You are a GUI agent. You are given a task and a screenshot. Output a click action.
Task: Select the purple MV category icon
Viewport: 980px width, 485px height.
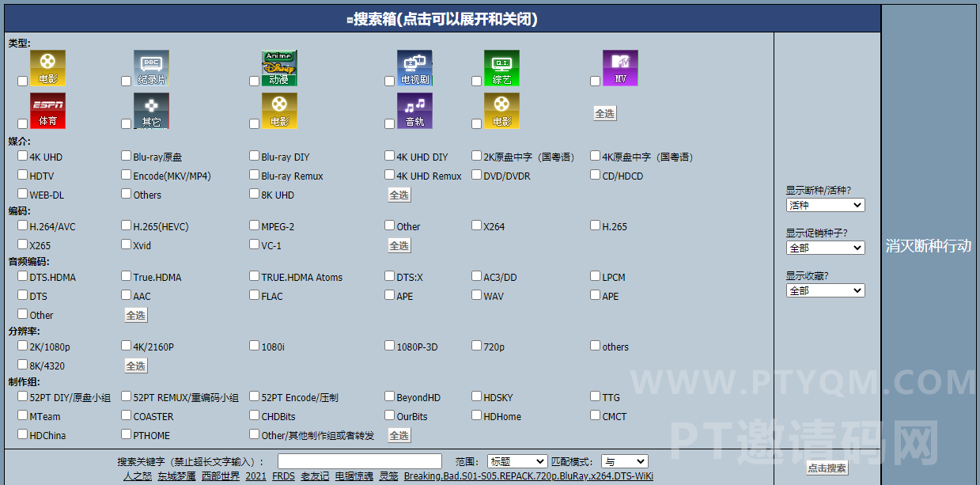click(x=620, y=68)
